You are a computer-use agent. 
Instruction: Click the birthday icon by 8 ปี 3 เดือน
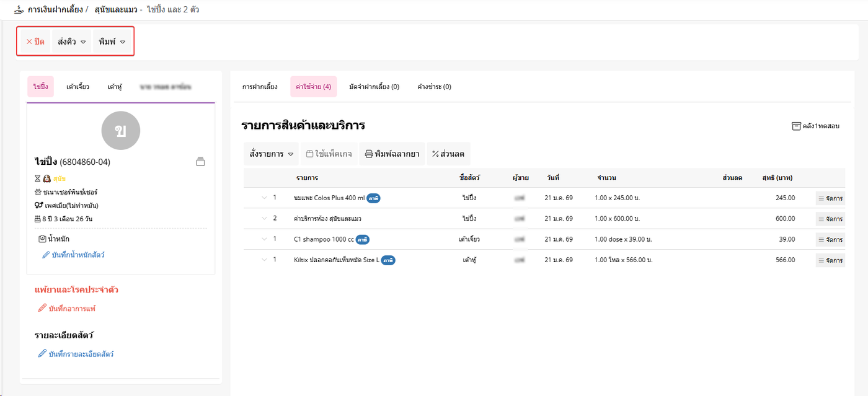(x=38, y=219)
